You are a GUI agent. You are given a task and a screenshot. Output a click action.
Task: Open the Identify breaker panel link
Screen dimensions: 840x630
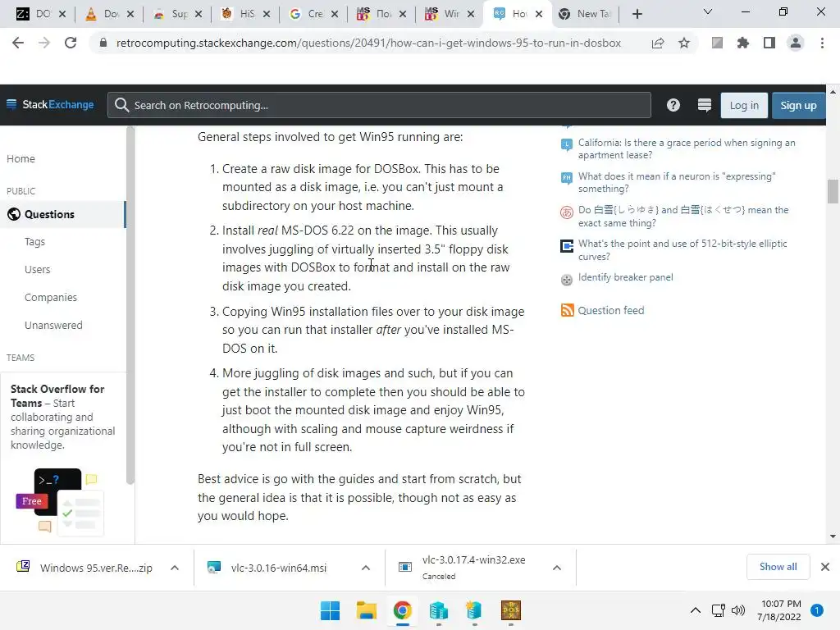[625, 277]
